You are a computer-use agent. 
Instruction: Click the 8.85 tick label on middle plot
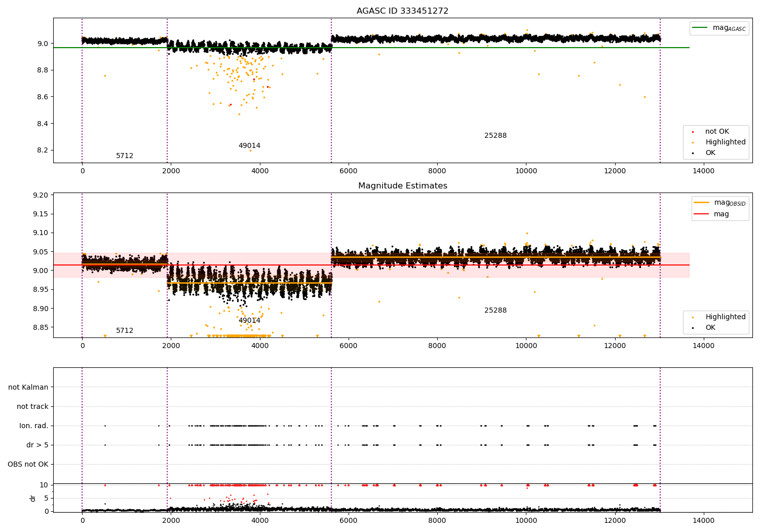41,328
